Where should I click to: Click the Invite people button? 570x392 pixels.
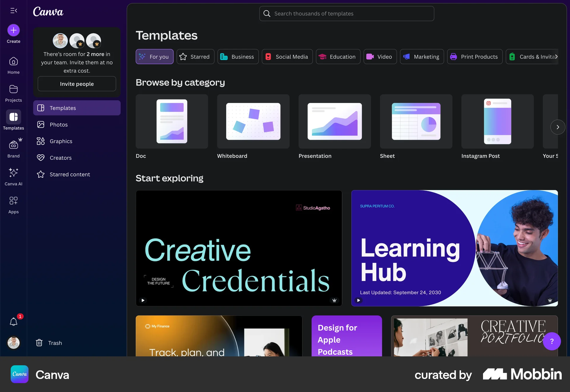click(77, 84)
